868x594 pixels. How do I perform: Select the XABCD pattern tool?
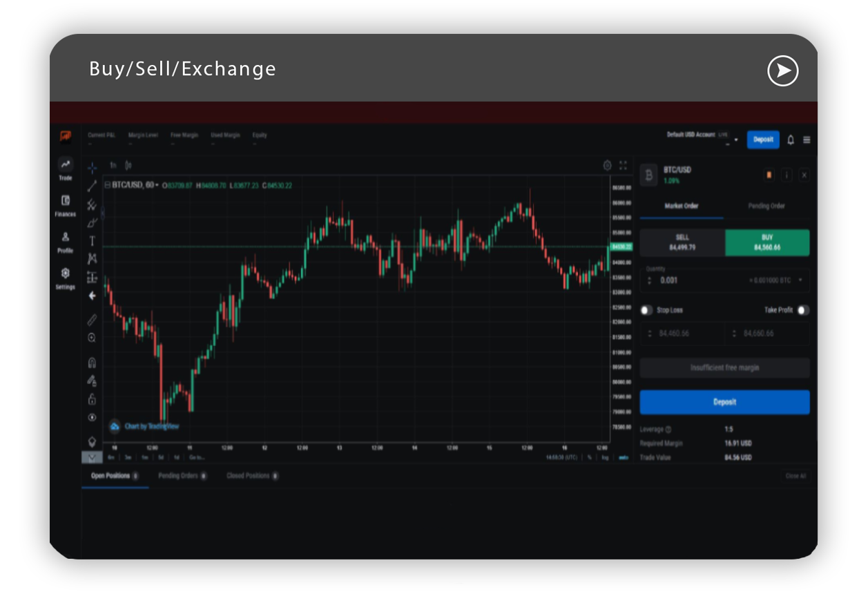[92, 259]
